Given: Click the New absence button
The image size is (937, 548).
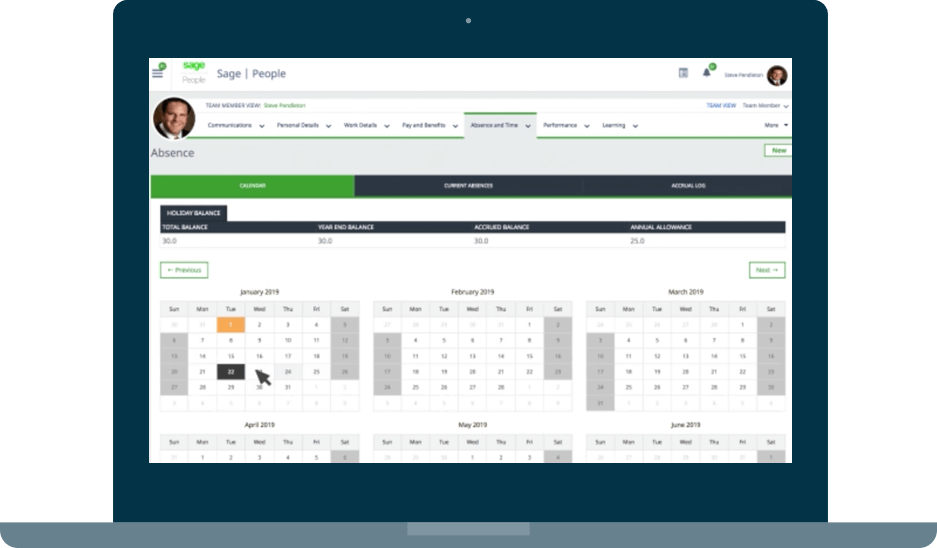Looking at the screenshot, I should (x=778, y=150).
